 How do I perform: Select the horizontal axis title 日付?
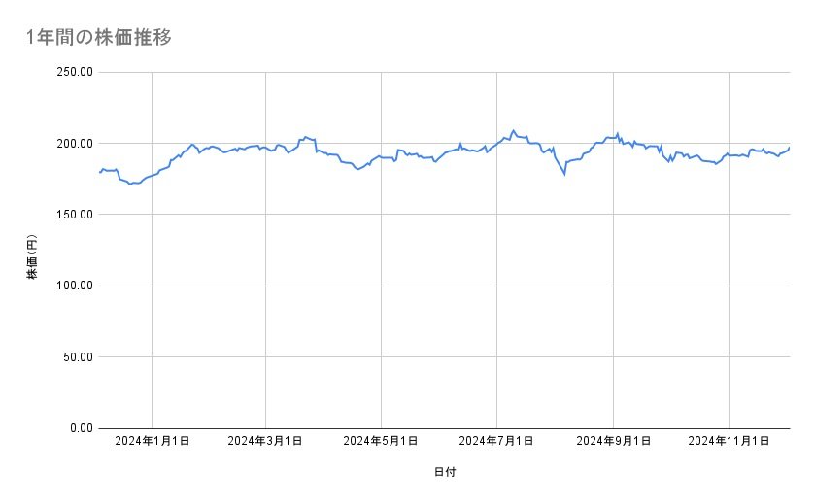tap(445, 472)
